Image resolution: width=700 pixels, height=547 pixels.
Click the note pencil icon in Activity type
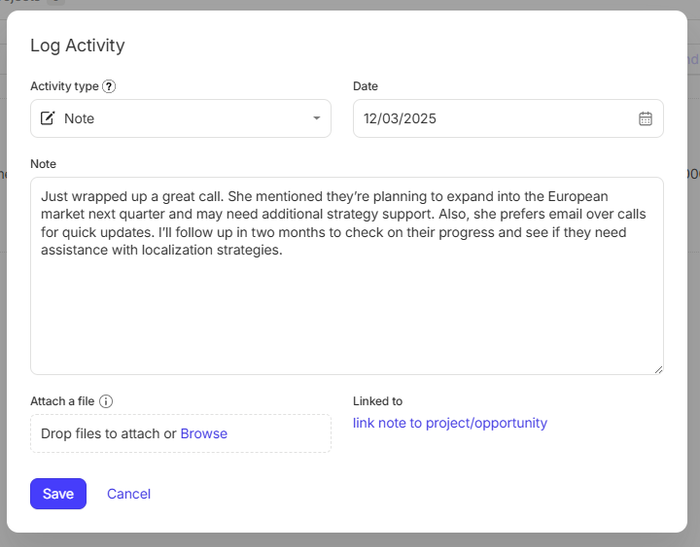point(48,118)
